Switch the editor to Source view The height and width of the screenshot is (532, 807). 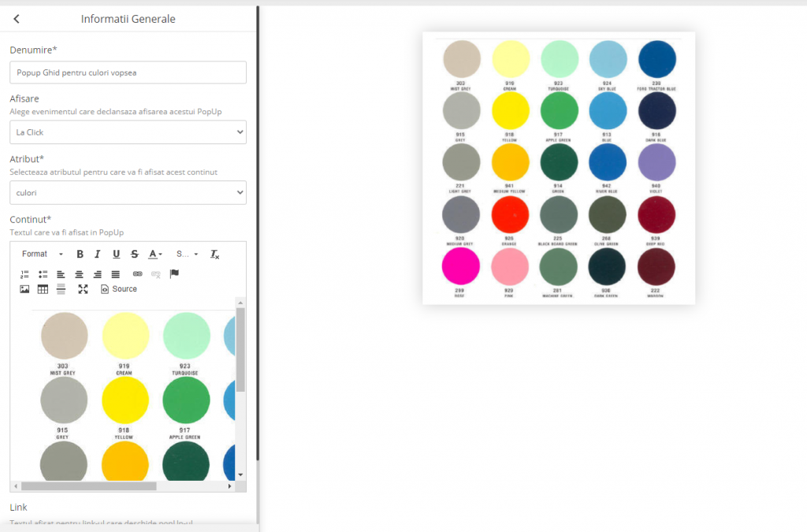pos(119,289)
